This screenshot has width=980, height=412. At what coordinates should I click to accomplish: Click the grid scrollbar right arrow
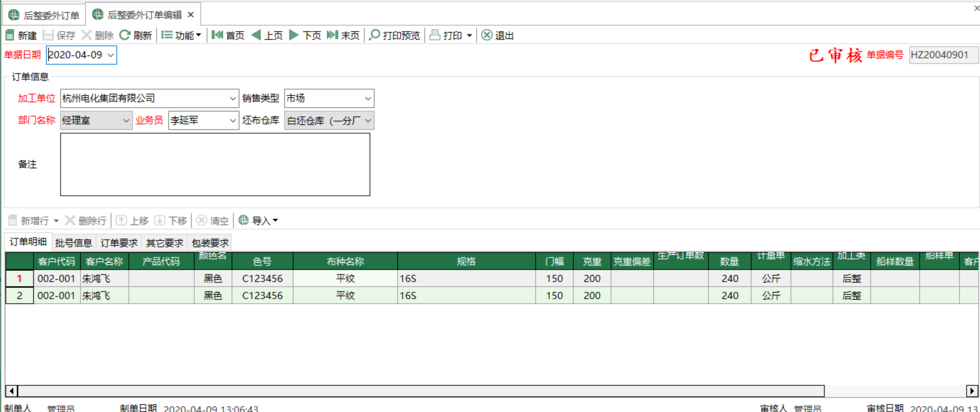coord(972,391)
